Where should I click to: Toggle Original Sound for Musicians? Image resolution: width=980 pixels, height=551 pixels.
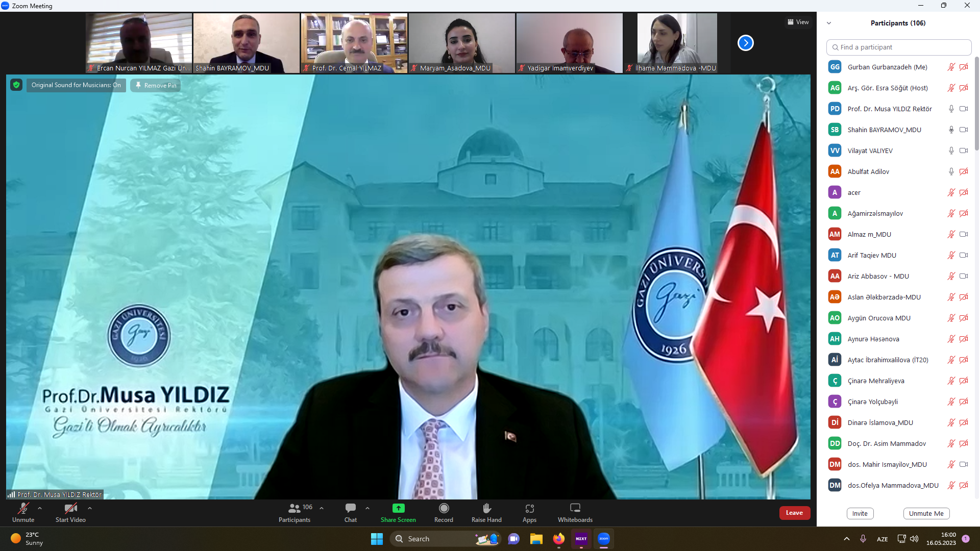click(76, 85)
